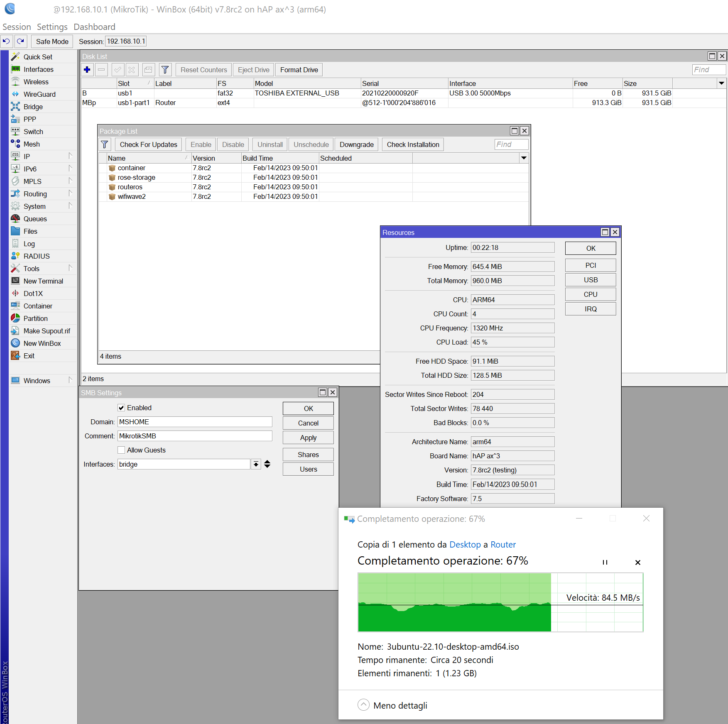Pause the file copy operation

tap(605, 563)
